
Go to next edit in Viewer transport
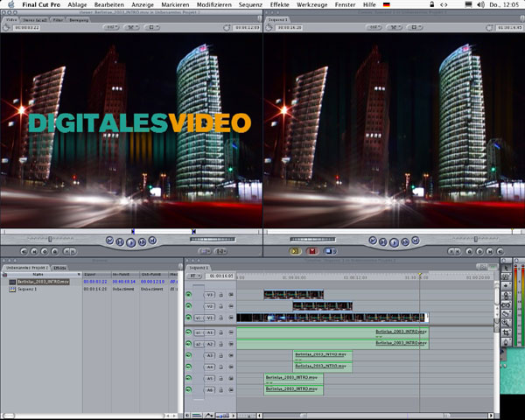(152, 240)
